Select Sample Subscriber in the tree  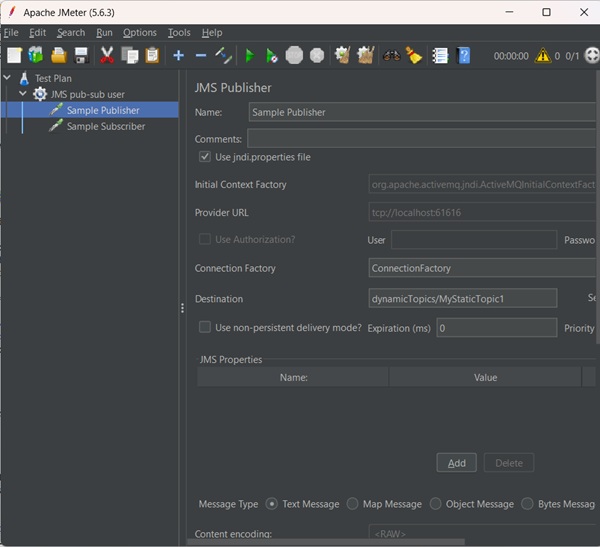point(105,126)
